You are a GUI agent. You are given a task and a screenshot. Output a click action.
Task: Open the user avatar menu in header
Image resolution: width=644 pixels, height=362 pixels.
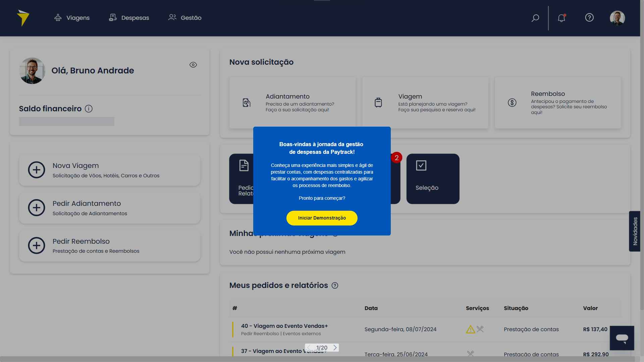tap(617, 18)
